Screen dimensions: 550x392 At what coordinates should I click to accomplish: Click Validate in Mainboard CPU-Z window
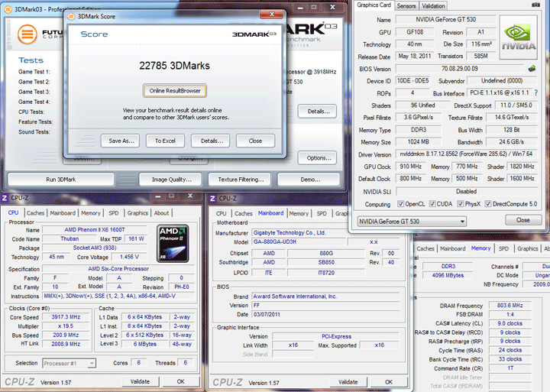(348, 382)
